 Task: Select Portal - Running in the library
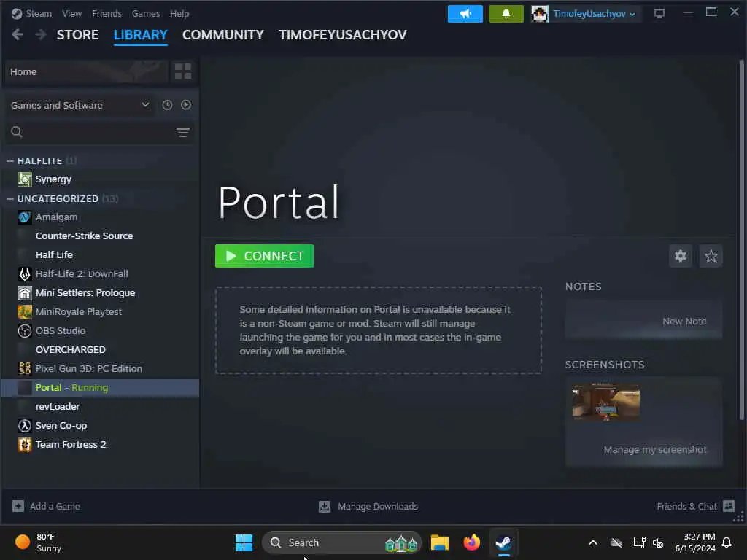tap(100, 388)
